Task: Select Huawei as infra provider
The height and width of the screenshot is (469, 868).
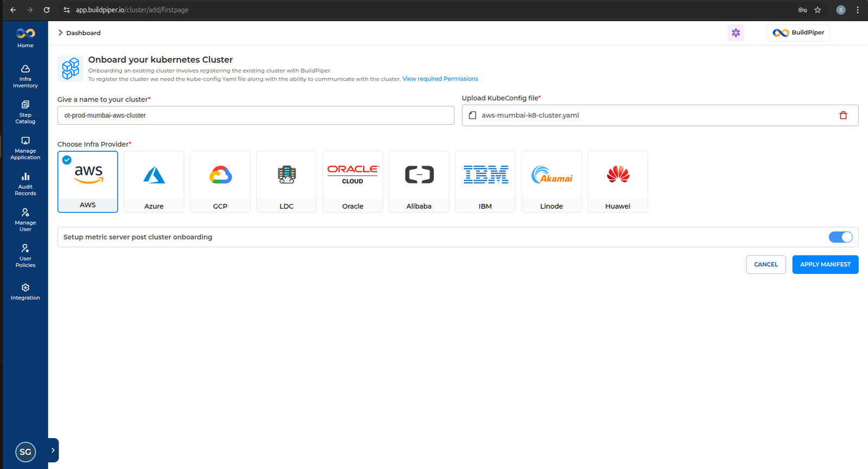Action: coord(618,182)
